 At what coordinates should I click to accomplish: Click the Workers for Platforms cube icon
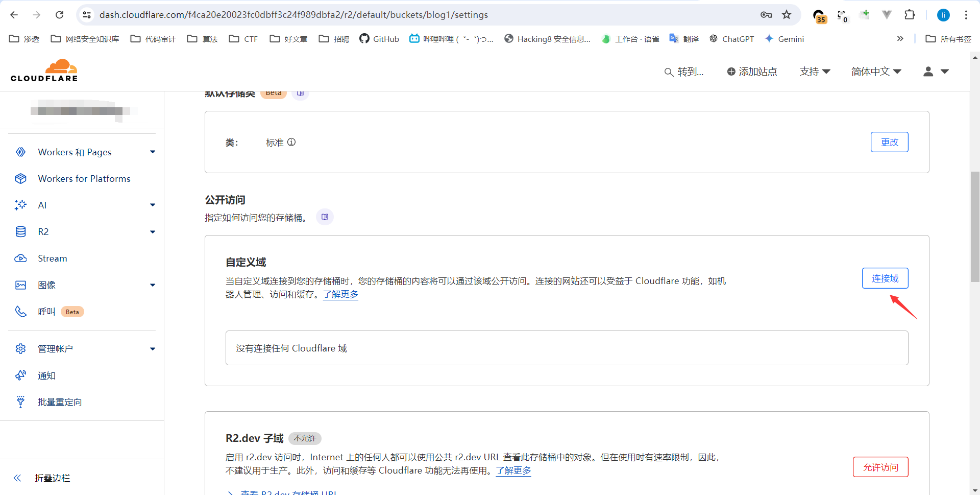(x=20, y=178)
